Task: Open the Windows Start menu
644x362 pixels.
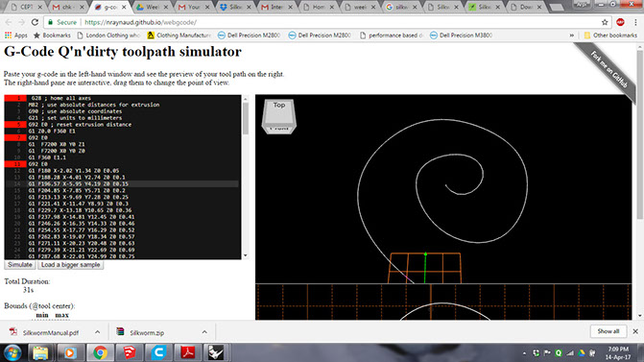Action: tap(12, 353)
